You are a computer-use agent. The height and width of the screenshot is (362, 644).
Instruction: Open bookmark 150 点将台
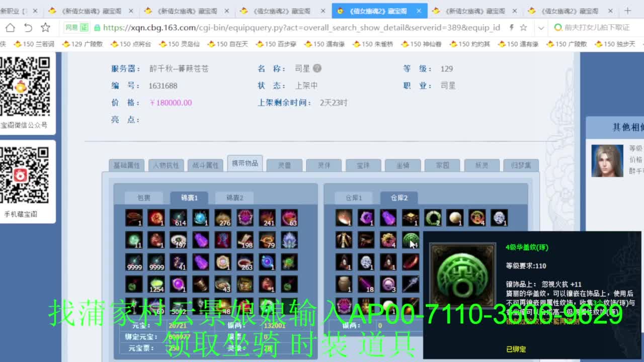(131, 44)
